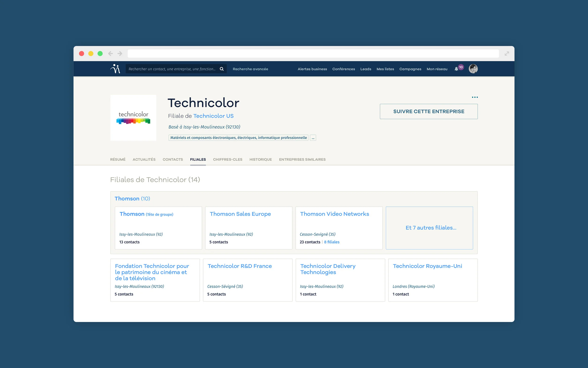Switch to the Historique tab

pos(261,159)
